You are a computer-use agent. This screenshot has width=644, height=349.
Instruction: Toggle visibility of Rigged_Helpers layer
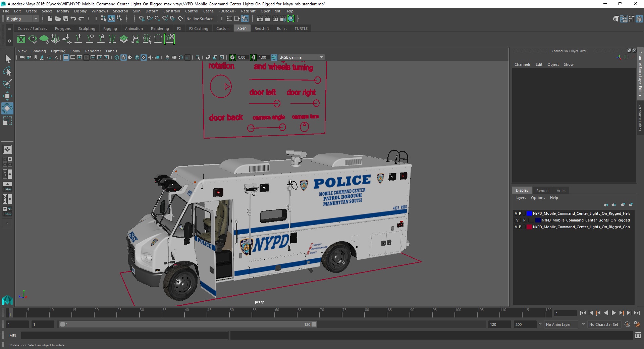(516, 213)
